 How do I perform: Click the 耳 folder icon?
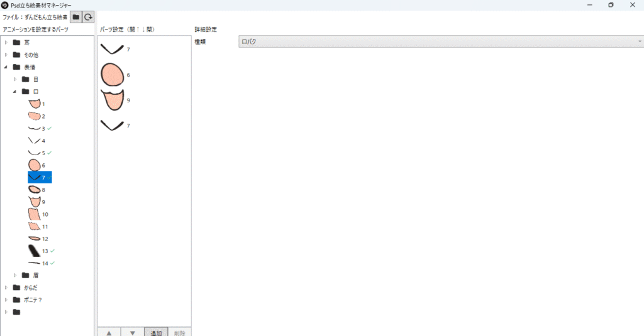tap(16, 43)
